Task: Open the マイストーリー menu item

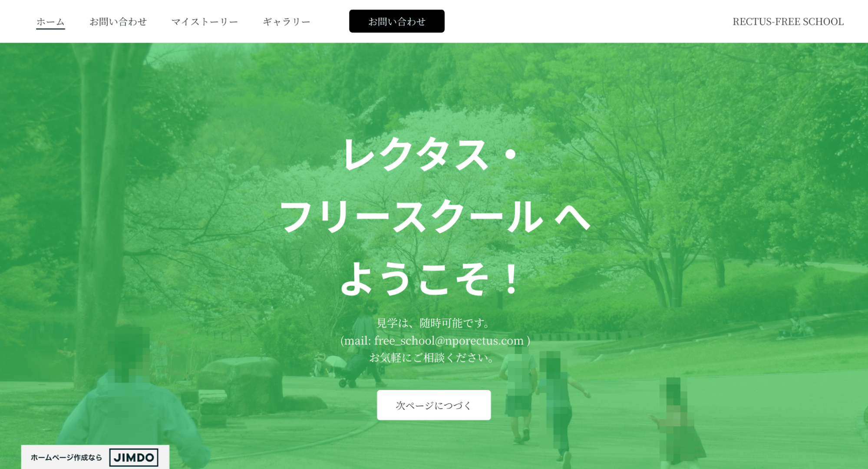Action: coord(205,22)
